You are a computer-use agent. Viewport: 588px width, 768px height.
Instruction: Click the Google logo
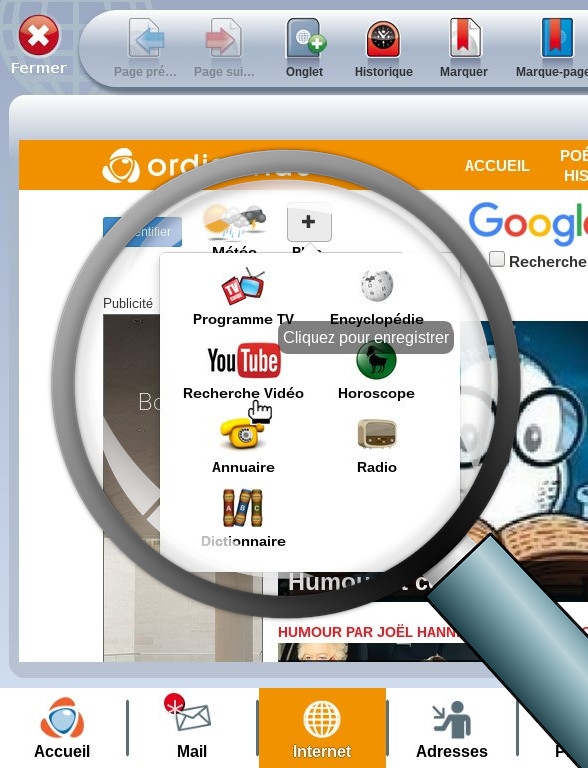528,223
